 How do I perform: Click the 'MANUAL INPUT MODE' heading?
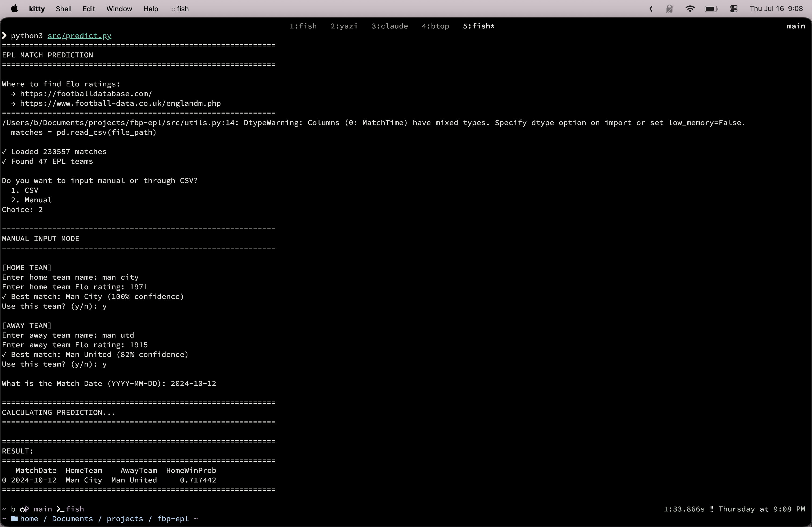pos(41,239)
